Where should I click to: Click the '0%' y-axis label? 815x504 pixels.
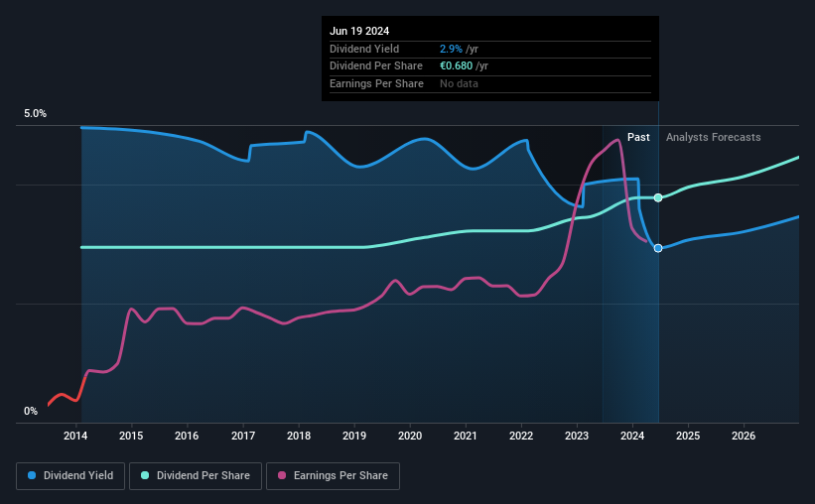31,411
